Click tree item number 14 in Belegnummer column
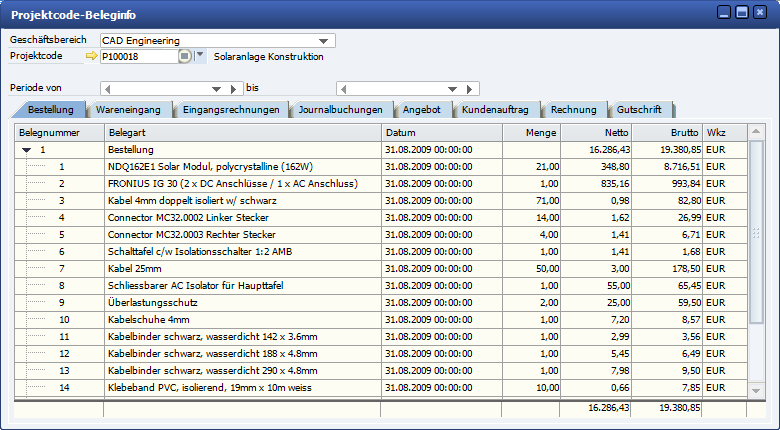Viewport: 780px width, 430px height. pyautogui.click(x=64, y=387)
